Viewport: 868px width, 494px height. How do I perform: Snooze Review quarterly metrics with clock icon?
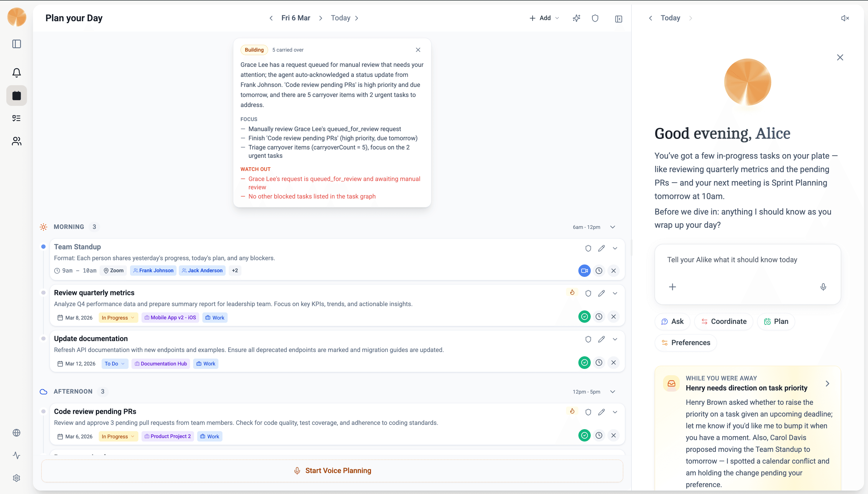click(x=599, y=317)
